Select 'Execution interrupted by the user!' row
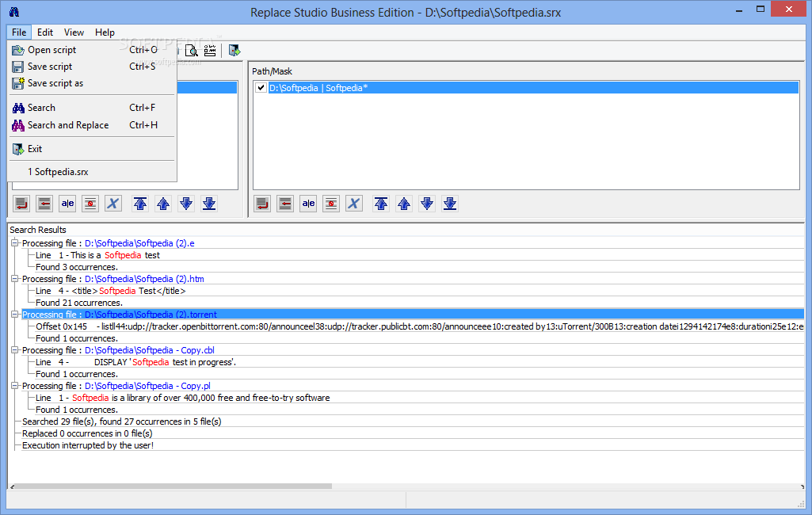This screenshot has height=515, width=812. pos(88,445)
